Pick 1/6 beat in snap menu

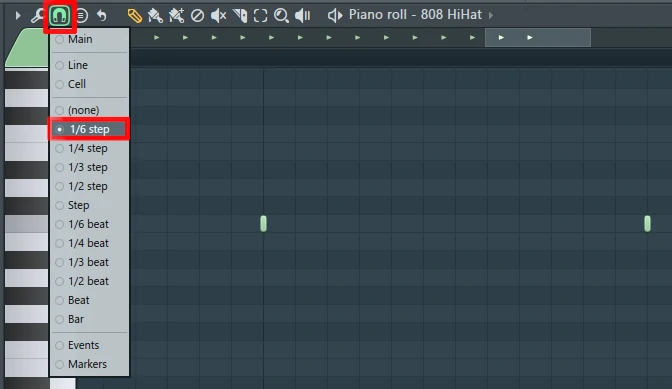89,224
